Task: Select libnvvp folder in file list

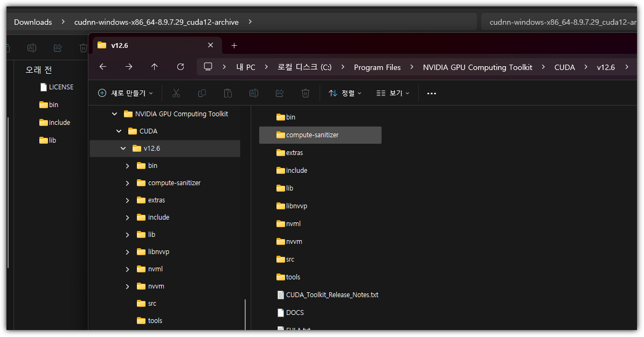Action: tap(292, 206)
